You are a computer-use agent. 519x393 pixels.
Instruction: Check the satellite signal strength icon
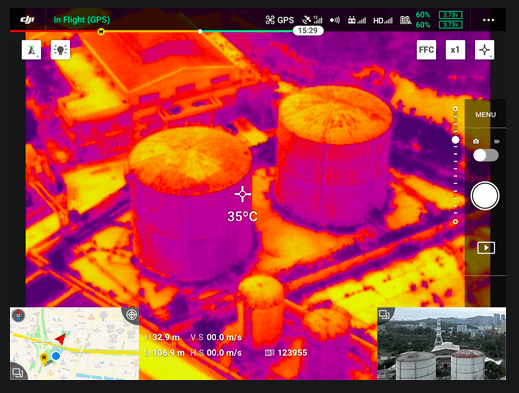[x=312, y=20]
